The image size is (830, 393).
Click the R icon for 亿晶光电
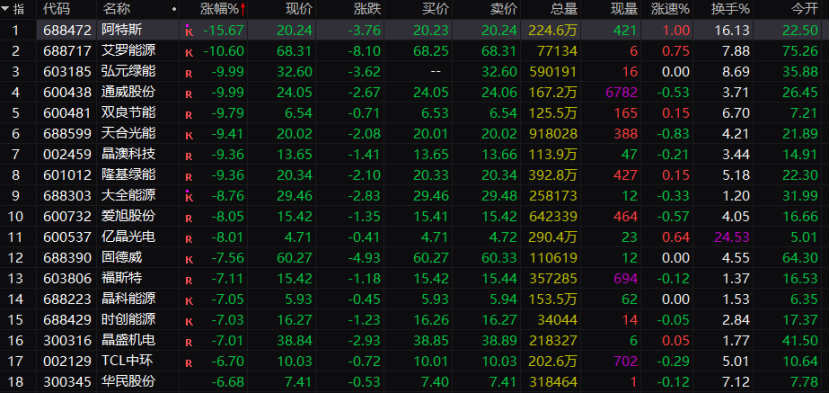coord(188,239)
